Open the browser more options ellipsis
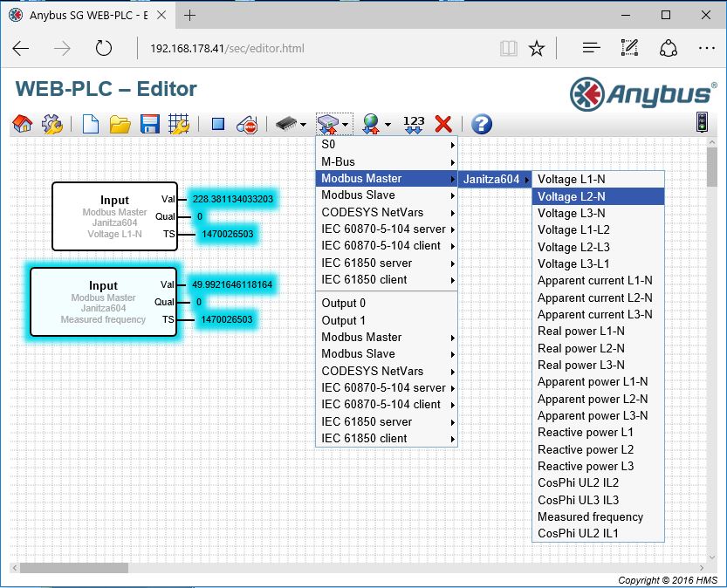This screenshot has height=588, width=727. (706, 48)
